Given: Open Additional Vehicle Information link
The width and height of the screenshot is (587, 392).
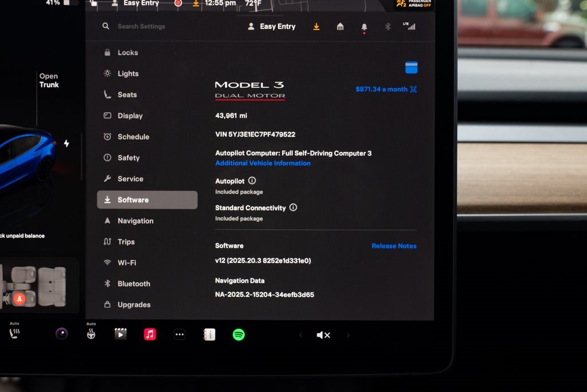Looking at the screenshot, I should [263, 163].
